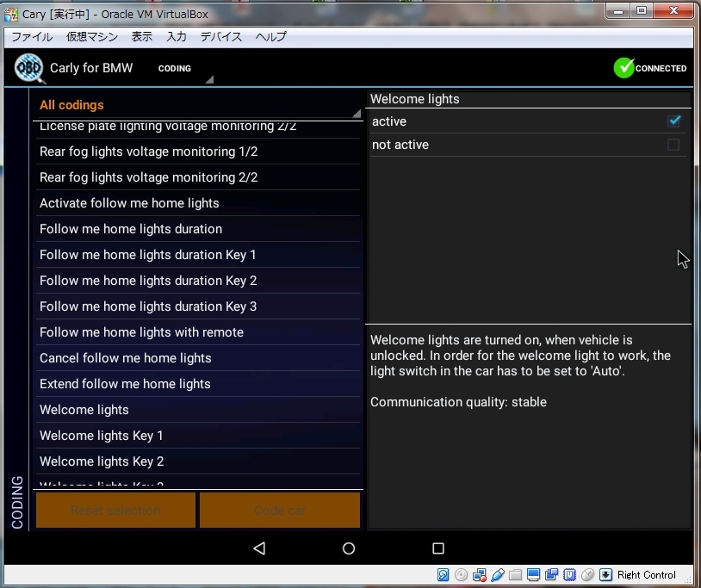Select Follow me home lights duration
Screen dimensions: 701x588
click(197, 229)
